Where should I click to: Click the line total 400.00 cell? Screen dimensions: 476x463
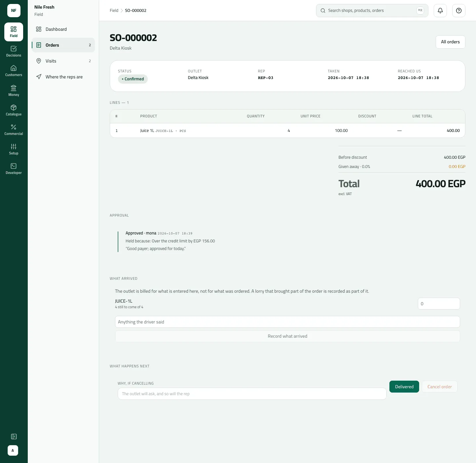pos(453,131)
